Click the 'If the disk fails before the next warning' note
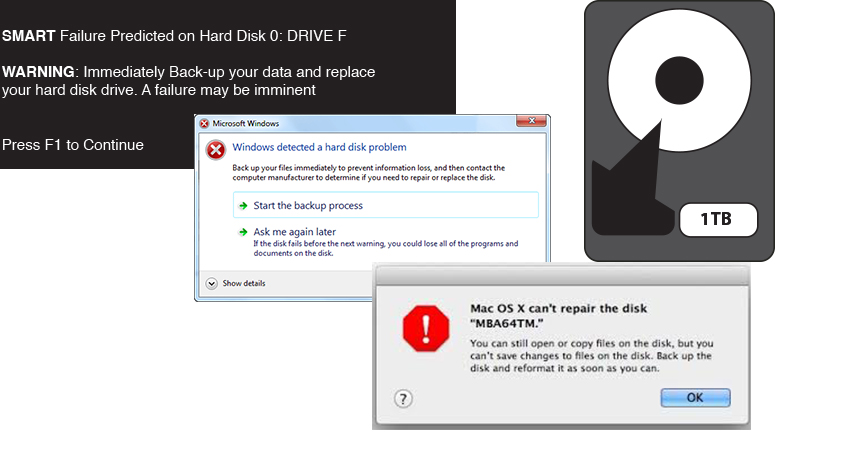The width and height of the screenshot is (849, 450). pyautogui.click(x=386, y=248)
